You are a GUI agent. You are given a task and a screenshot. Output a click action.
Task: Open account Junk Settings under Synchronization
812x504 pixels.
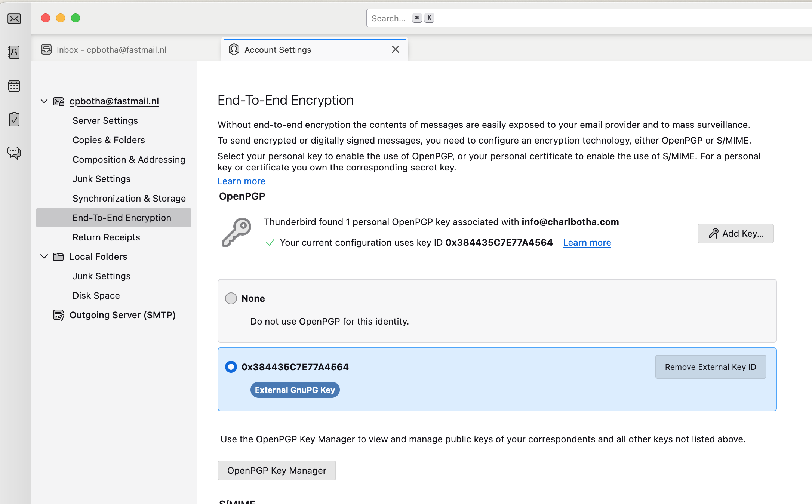coord(101,179)
